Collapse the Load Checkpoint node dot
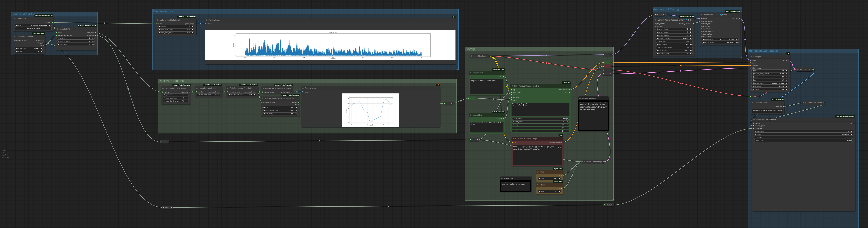 [471, 56]
